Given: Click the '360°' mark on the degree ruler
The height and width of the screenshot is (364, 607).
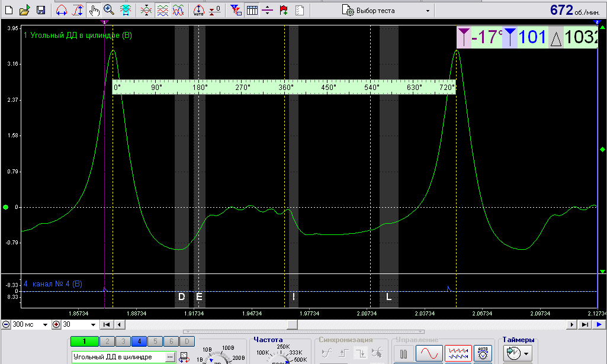Looking at the screenshot, I should [285, 88].
